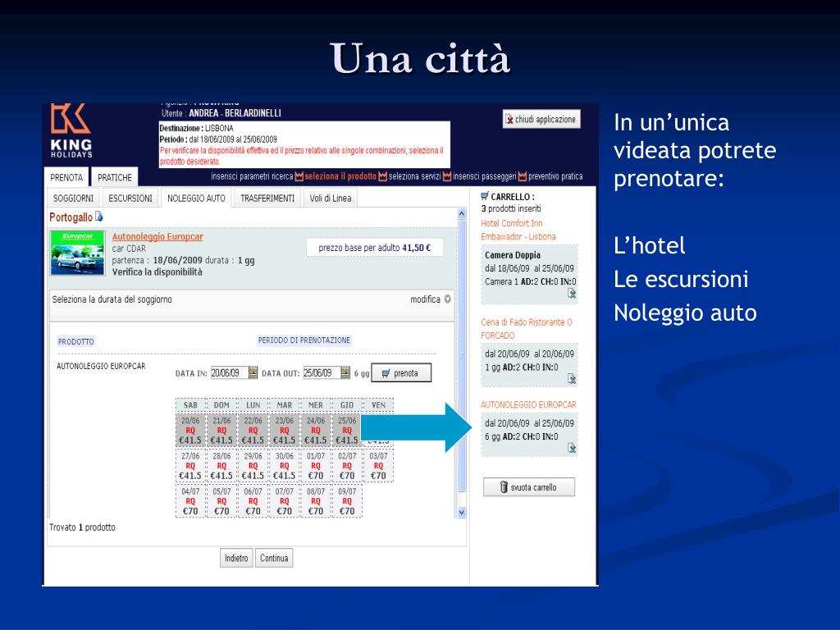This screenshot has height=630, width=840.
Task: Click the seleziona il prodotto step
Action: pos(340,176)
